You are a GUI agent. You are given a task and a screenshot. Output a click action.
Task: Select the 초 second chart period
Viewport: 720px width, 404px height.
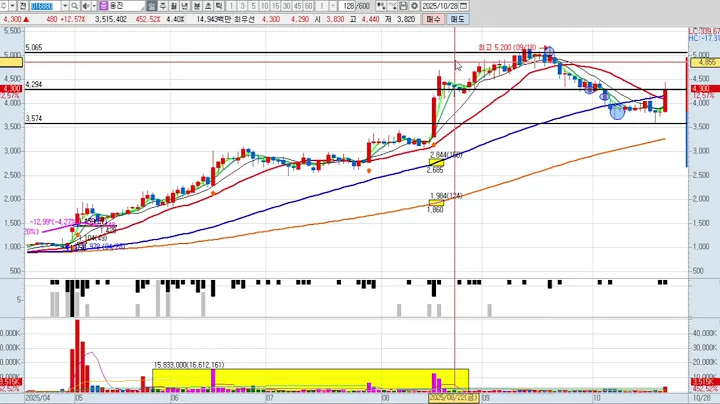click(x=208, y=6)
